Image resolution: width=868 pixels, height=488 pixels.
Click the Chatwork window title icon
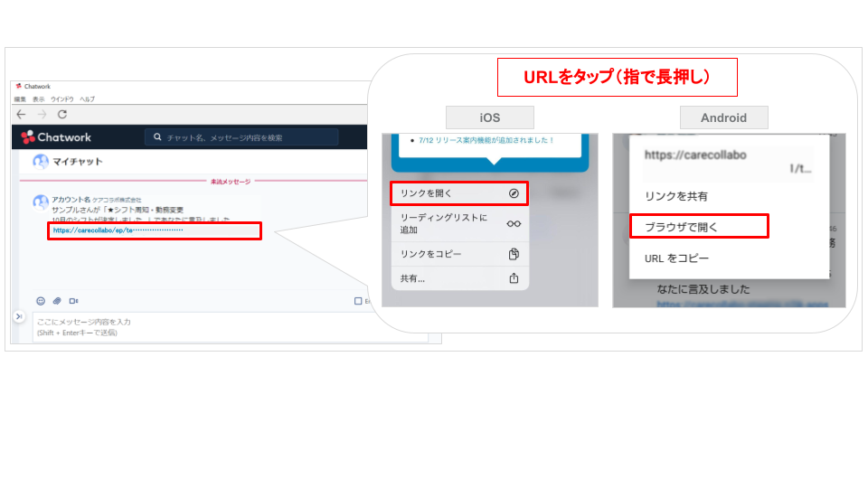pyautogui.click(x=19, y=87)
